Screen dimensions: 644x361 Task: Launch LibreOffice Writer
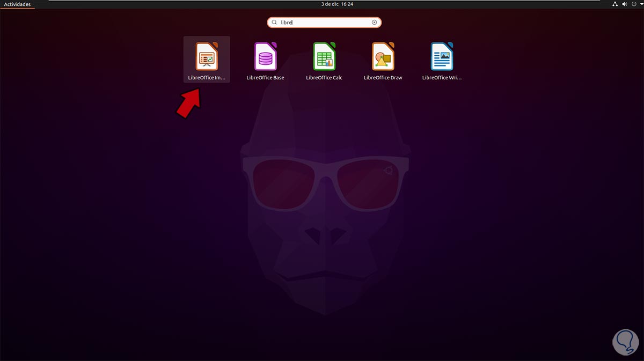[x=442, y=55]
